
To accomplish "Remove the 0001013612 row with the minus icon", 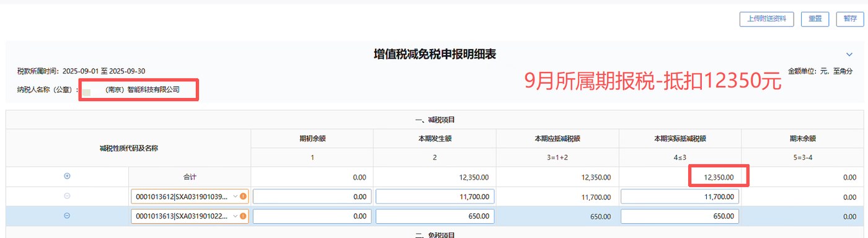I will (x=67, y=196).
